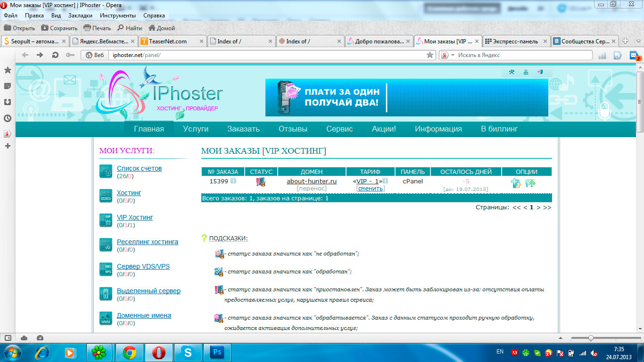This screenshot has height=362, width=644.
Task: Click the перенос link under the domain
Action: tap(312, 189)
